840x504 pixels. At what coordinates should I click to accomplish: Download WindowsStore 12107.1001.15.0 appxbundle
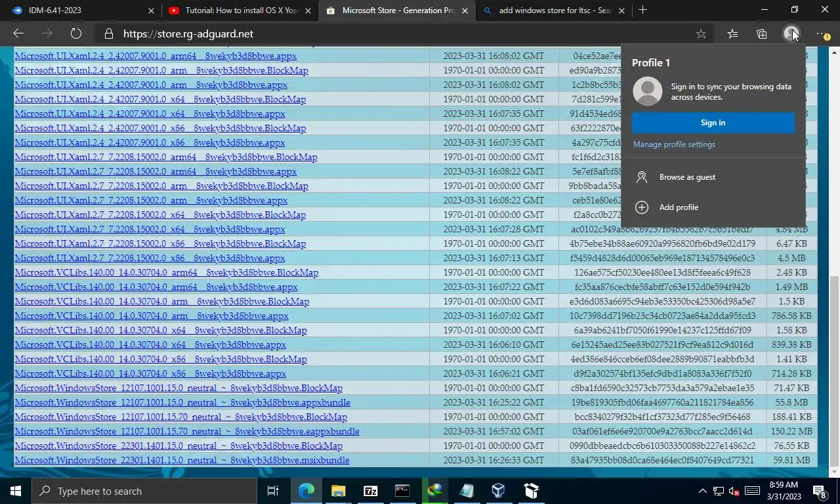[x=182, y=402]
